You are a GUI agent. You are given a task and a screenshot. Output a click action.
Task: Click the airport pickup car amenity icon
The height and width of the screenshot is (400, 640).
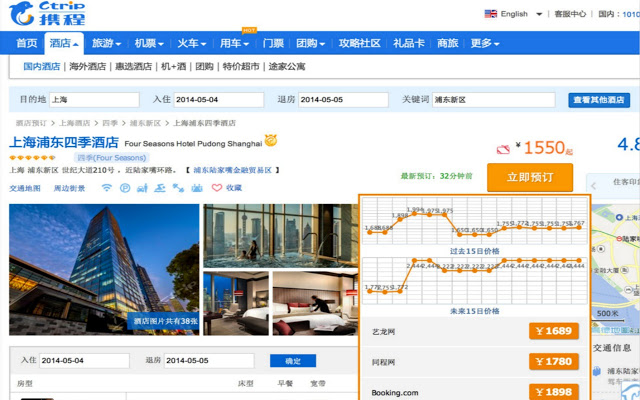click(x=142, y=188)
